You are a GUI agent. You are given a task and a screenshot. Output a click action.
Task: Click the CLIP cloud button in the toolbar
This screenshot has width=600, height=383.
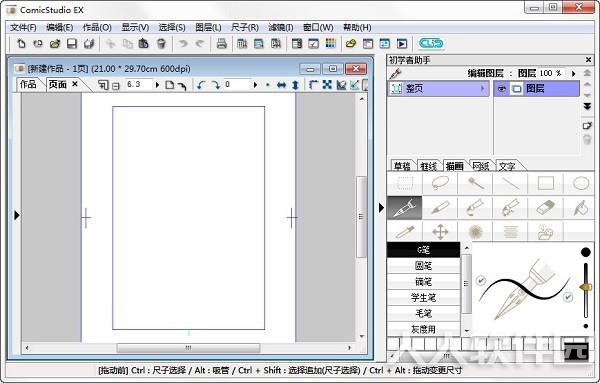click(431, 44)
